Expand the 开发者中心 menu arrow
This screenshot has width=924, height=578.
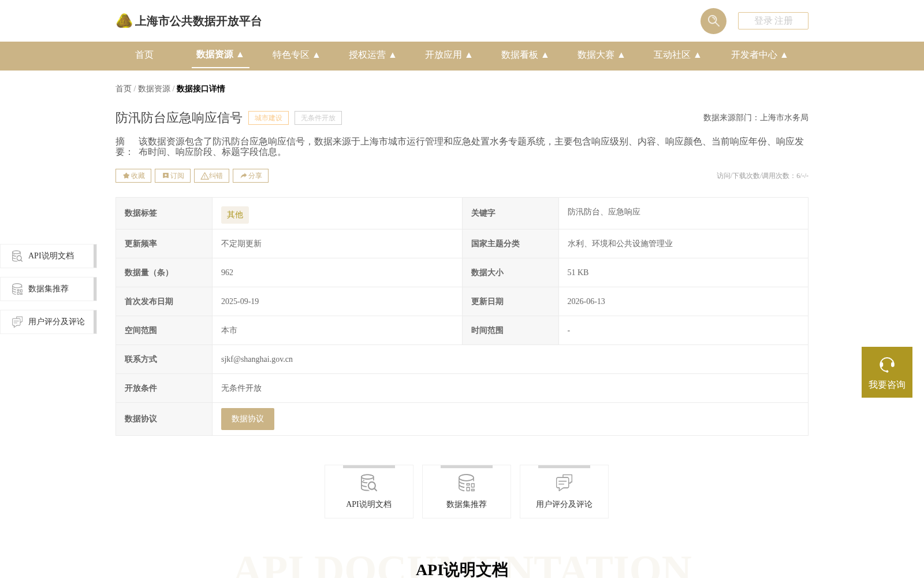coord(784,55)
